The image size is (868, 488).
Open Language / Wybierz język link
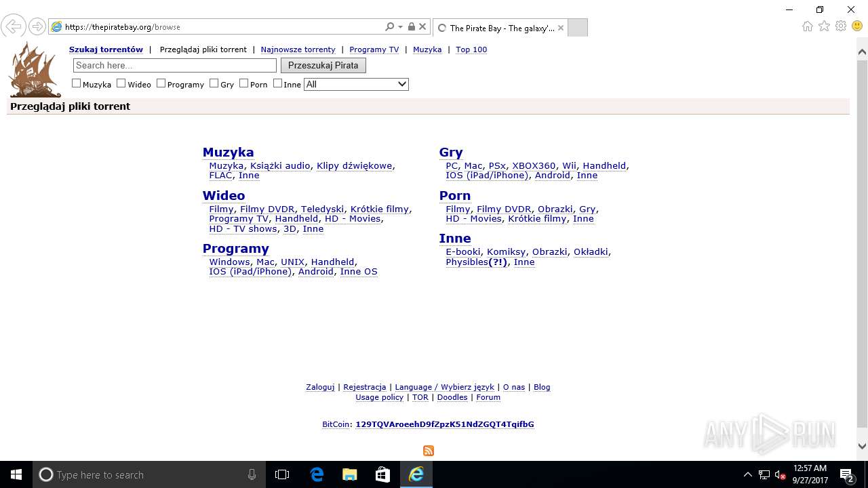pos(445,387)
